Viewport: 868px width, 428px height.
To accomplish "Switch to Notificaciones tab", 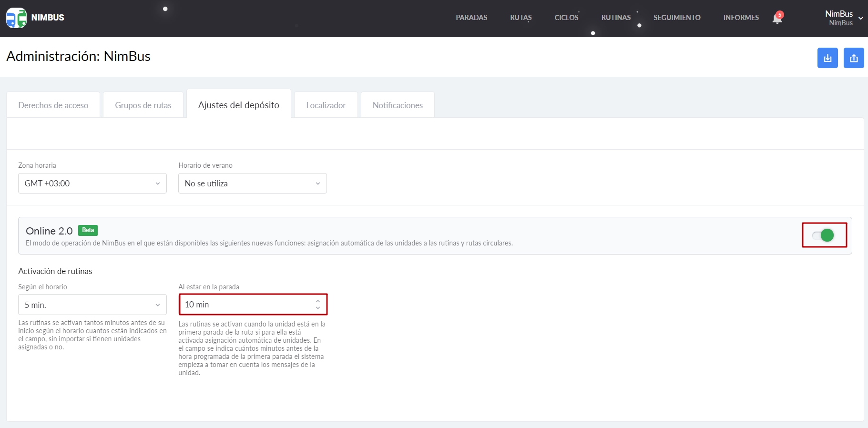I will tap(398, 105).
